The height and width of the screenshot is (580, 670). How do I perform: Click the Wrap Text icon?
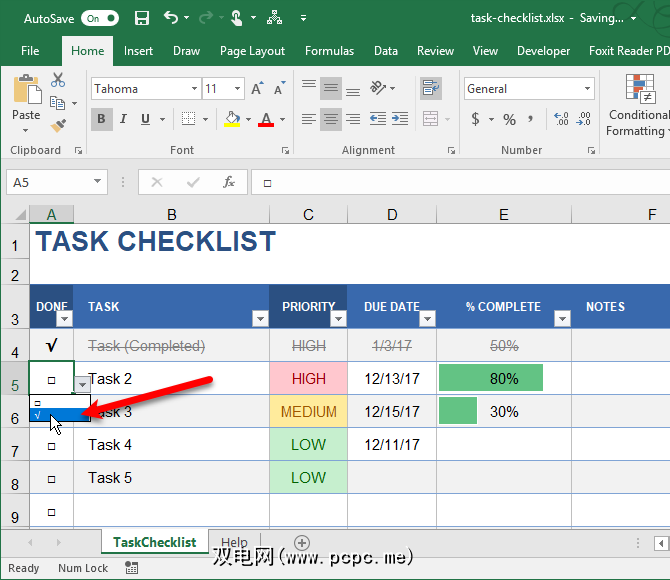pyautogui.click(x=431, y=89)
